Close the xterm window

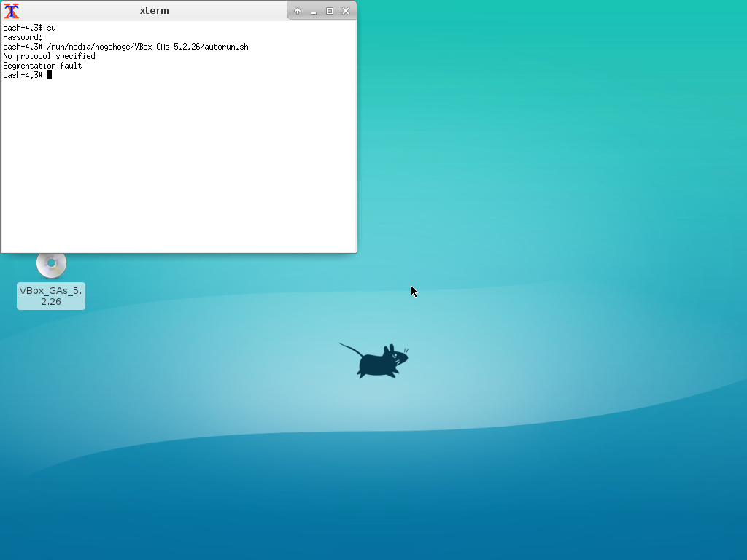tap(346, 11)
